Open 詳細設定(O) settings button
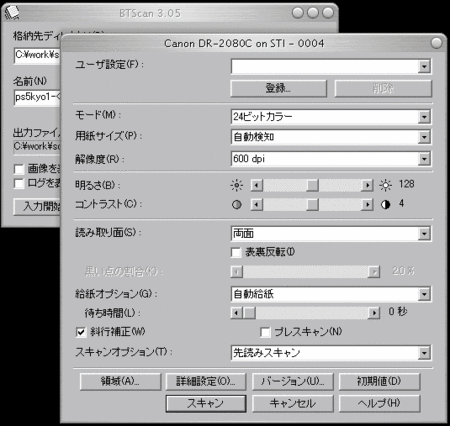450x426 pixels. coord(206,381)
